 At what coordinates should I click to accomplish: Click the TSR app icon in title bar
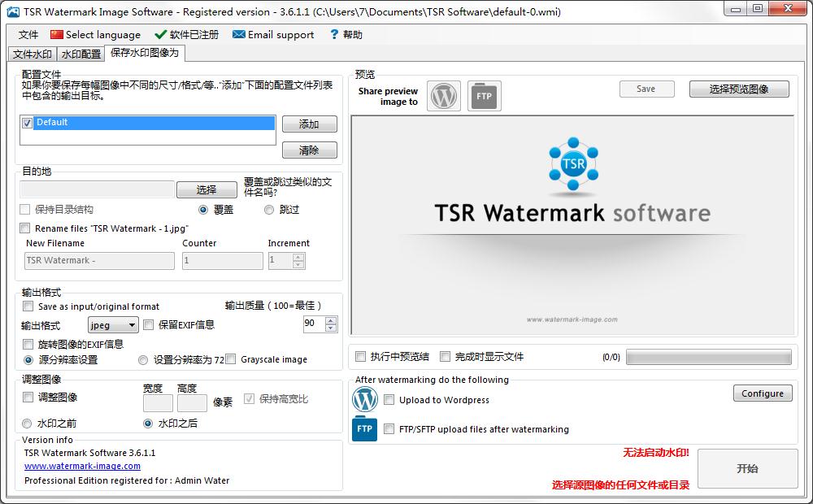pos(13,11)
